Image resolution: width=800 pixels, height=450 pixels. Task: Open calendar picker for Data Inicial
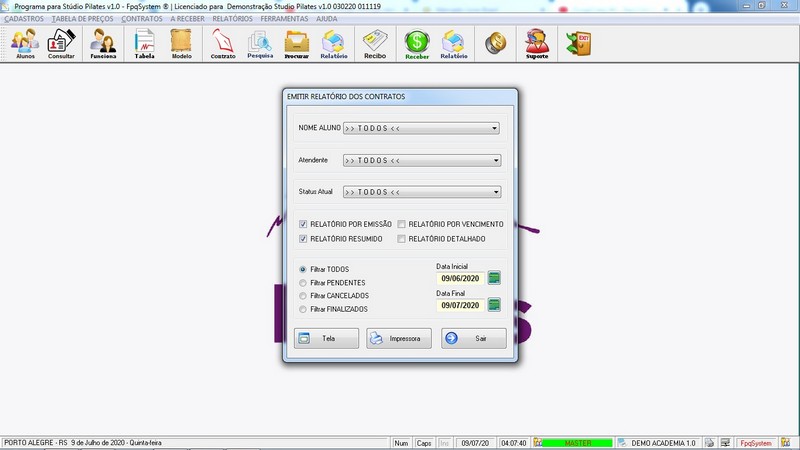point(494,278)
